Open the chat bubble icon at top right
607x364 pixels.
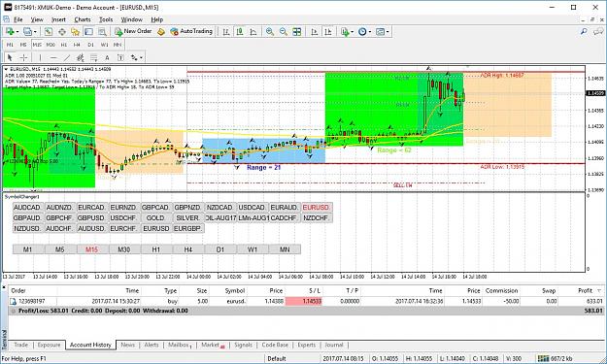[598, 32]
